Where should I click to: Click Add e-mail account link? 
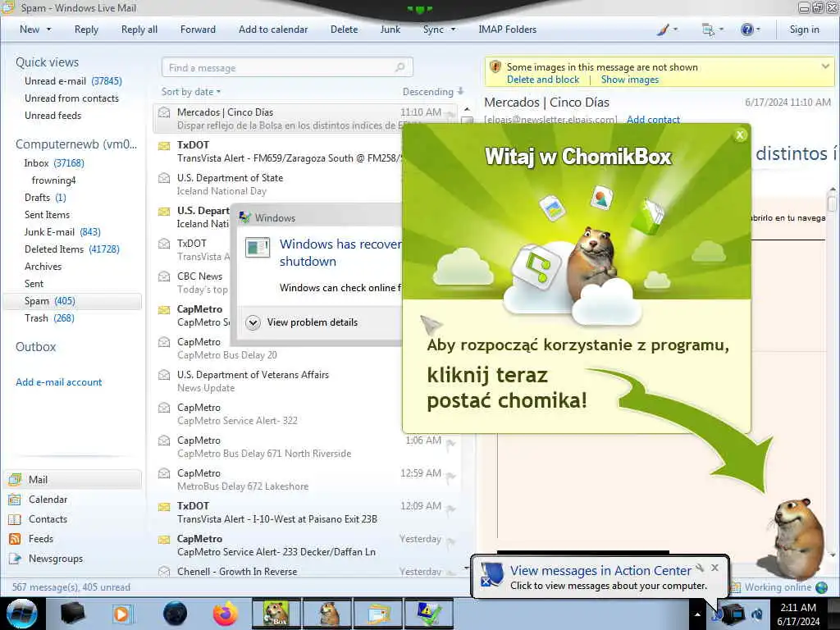point(59,382)
